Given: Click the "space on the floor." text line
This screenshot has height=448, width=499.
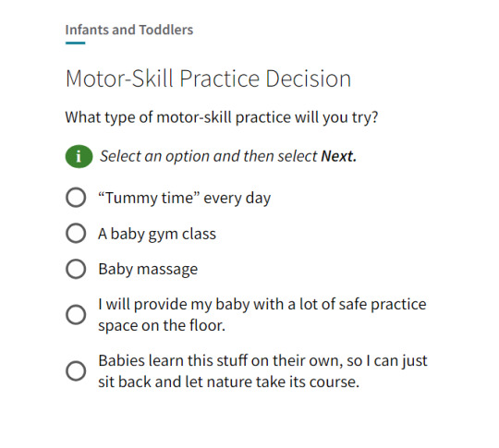Looking at the screenshot, I should tap(162, 325).
